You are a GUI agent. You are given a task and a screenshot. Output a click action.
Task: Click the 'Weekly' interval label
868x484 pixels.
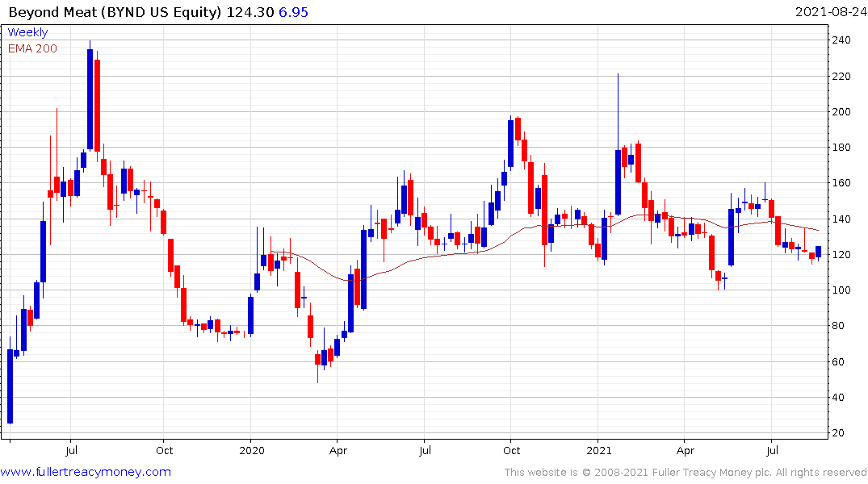click(x=27, y=32)
